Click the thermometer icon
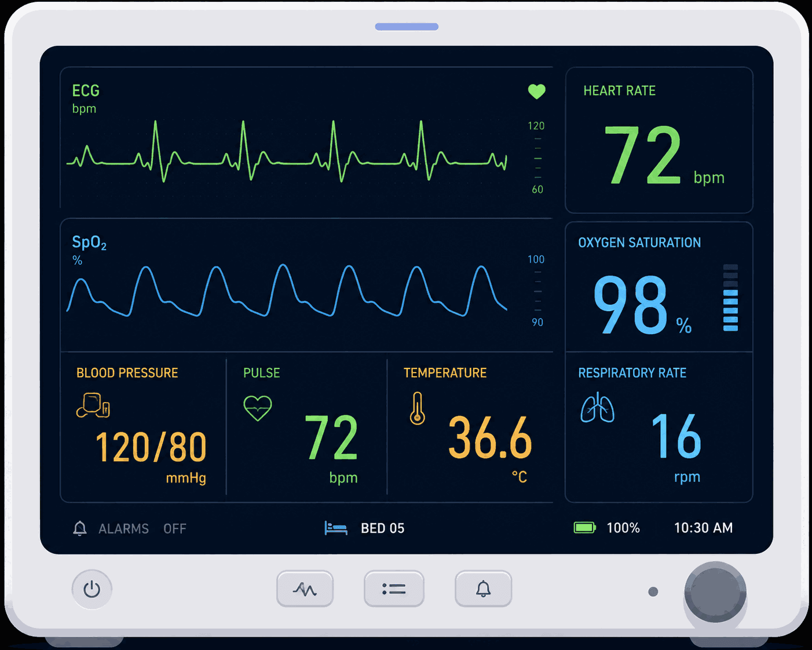Image resolution: width=812 pixels, height=650 pixels. 417,408
